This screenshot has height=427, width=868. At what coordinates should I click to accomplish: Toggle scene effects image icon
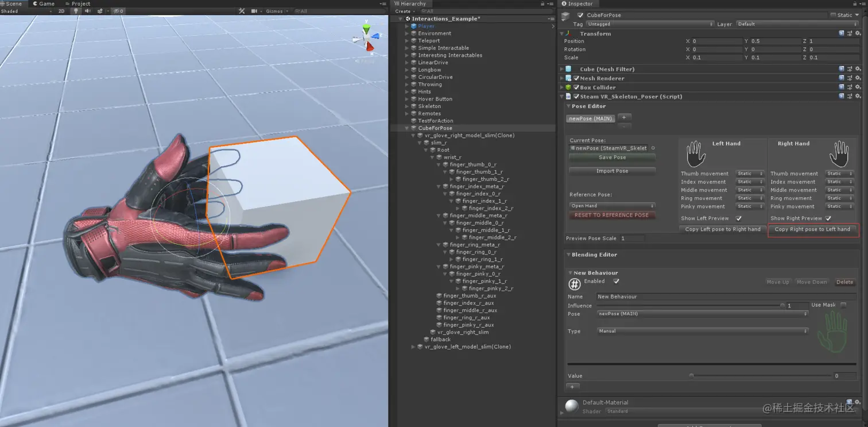[100, 11]
